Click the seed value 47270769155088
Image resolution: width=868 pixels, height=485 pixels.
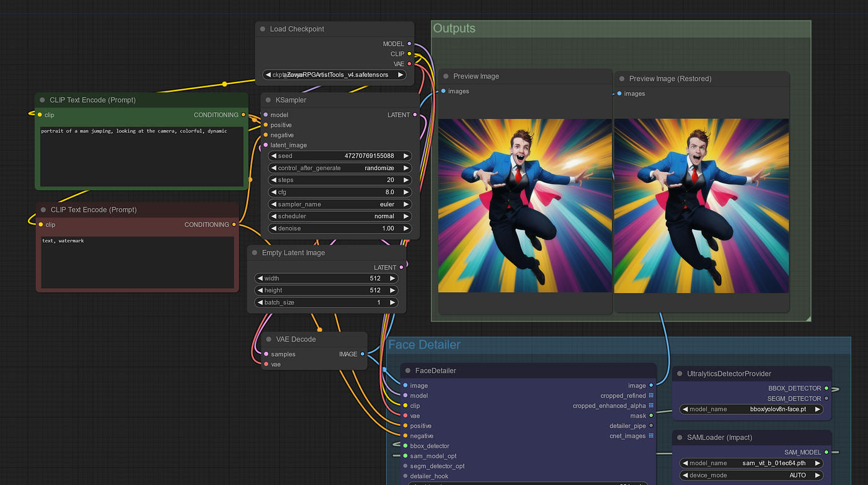coord(369,156)
